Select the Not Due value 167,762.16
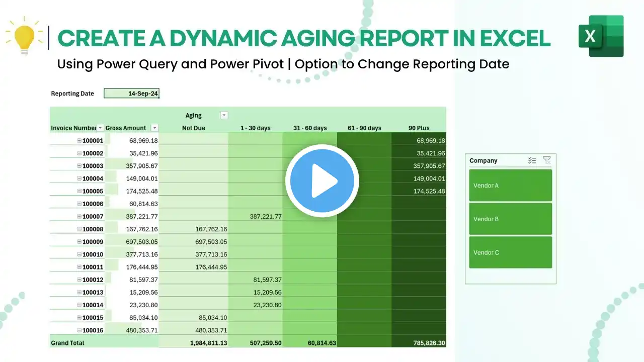644x362 pixels. click(x=211, y=229)
